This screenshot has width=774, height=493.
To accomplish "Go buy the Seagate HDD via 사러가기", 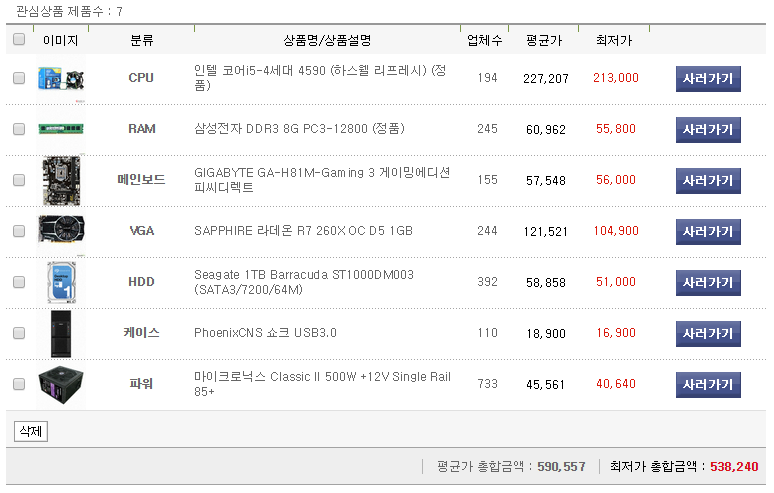I will pos(708,282).
